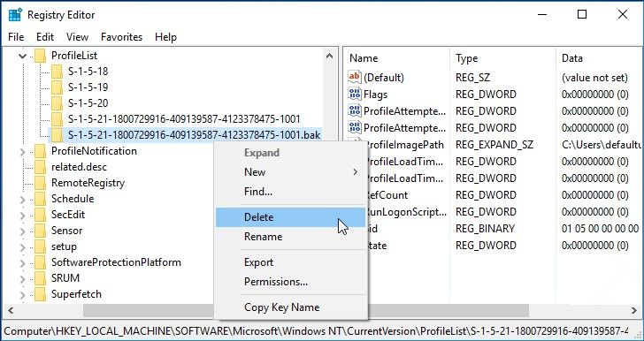Expand the ProfileNotification key
644x341 pixels.
coord(22,152)
